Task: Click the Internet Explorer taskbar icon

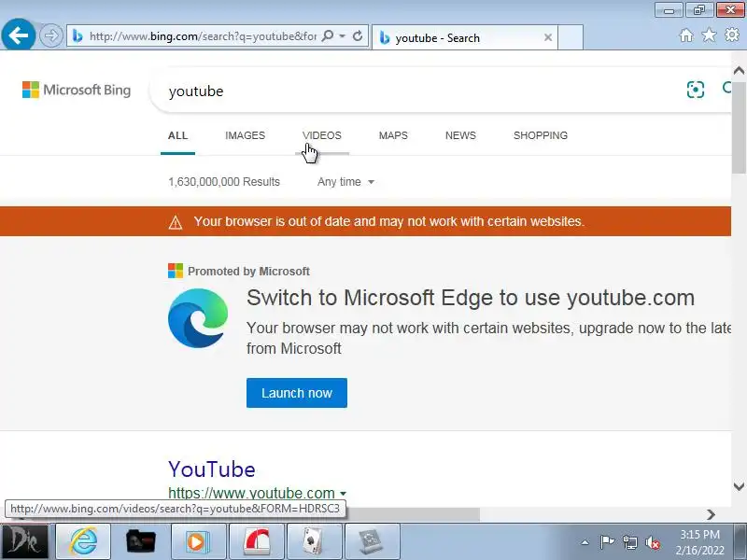Action: click(x=83, y=541)
